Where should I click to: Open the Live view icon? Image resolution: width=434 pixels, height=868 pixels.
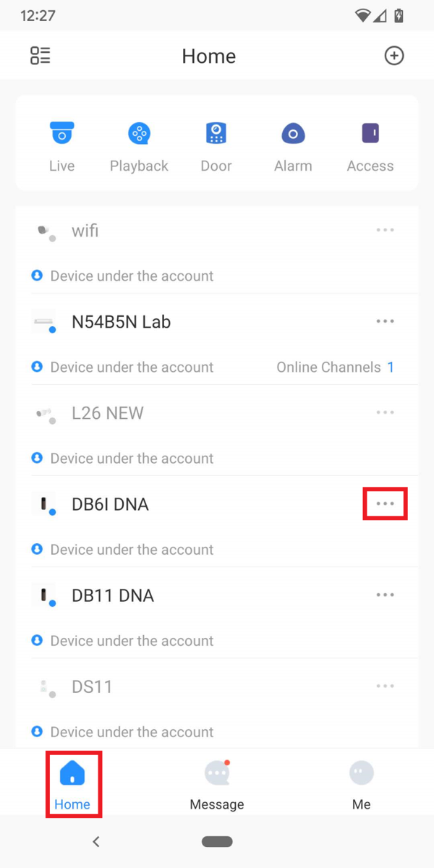(x=61, y=135)
